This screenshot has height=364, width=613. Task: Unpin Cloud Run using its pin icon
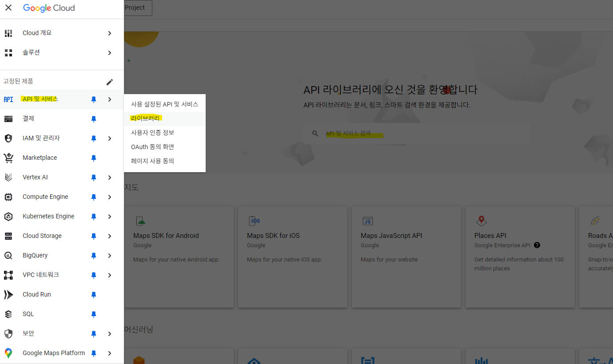pos(94,295)
